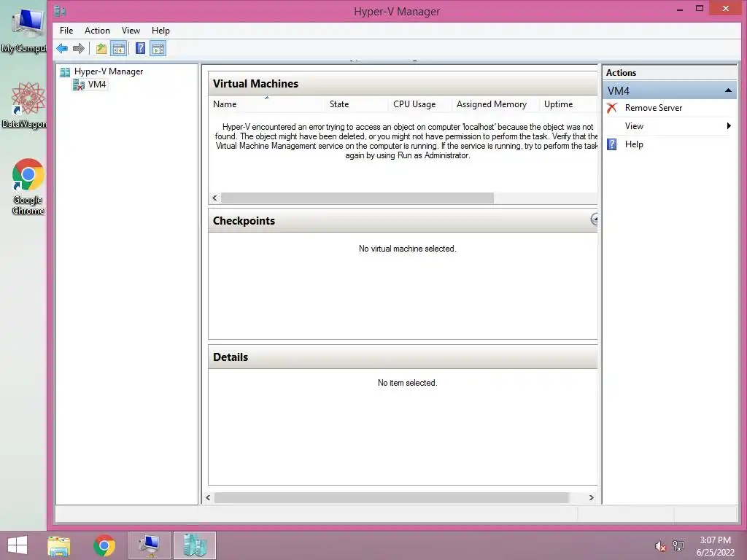Click the Server Manager computer taskbar icon
747x560 pixels.
pos(149,545)
